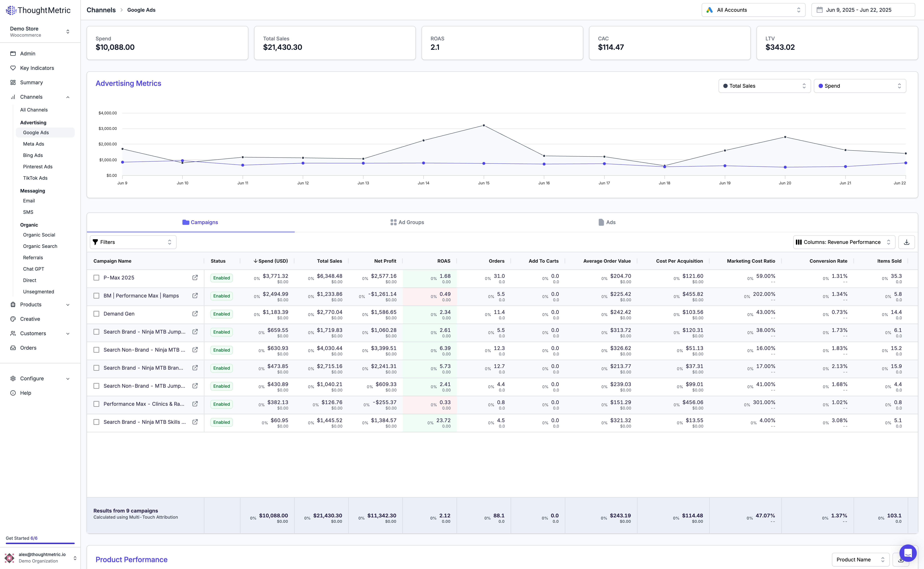Expand the Filters dropdown

(x=133, y=242)
